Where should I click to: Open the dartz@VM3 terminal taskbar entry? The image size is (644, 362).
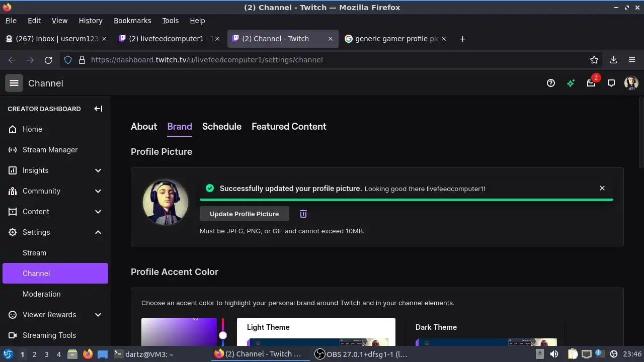pyautogui.click(x=161, y=354)
